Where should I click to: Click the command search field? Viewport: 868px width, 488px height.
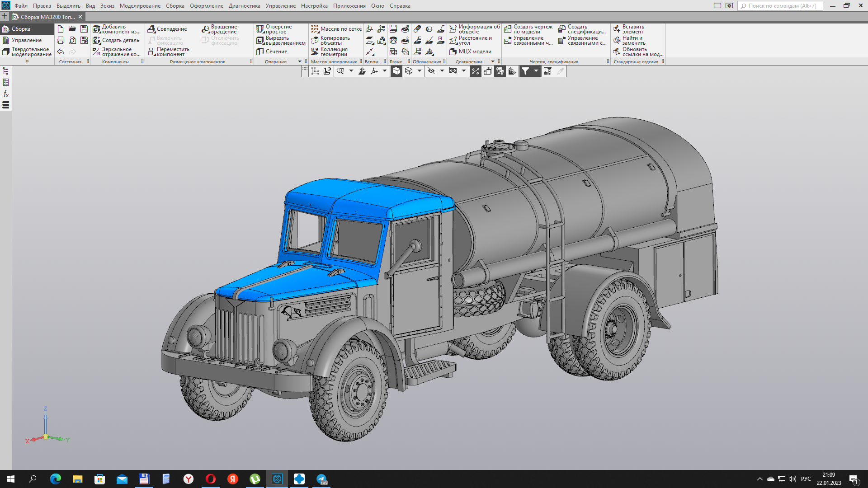tap(781, 6)
